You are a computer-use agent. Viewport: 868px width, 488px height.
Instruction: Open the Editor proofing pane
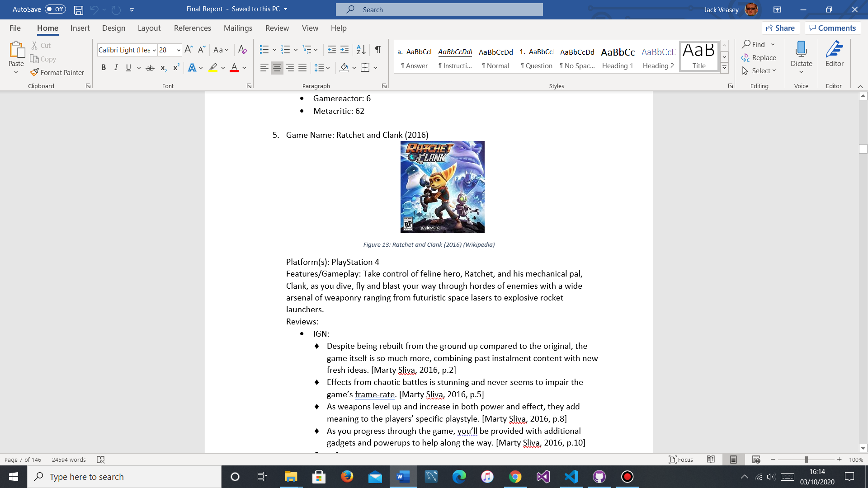[834, 54]
